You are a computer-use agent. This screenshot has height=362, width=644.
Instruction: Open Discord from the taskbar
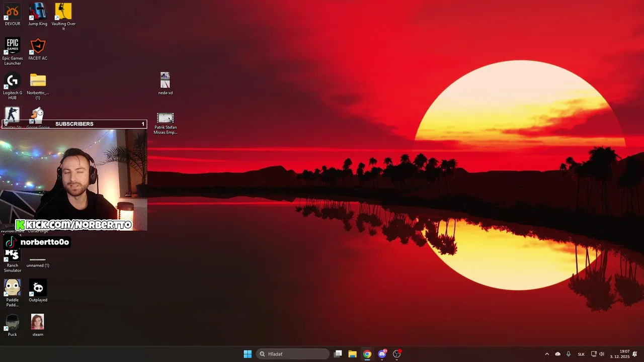click(382, 354)
